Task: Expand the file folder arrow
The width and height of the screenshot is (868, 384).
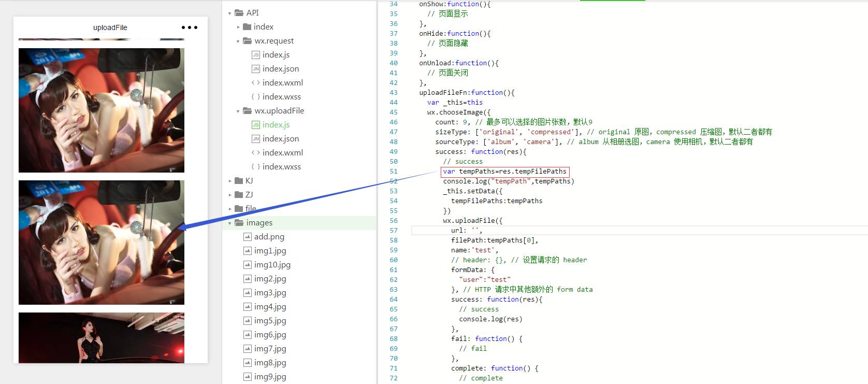Action: pyautogui.click(x=230, y=209)
